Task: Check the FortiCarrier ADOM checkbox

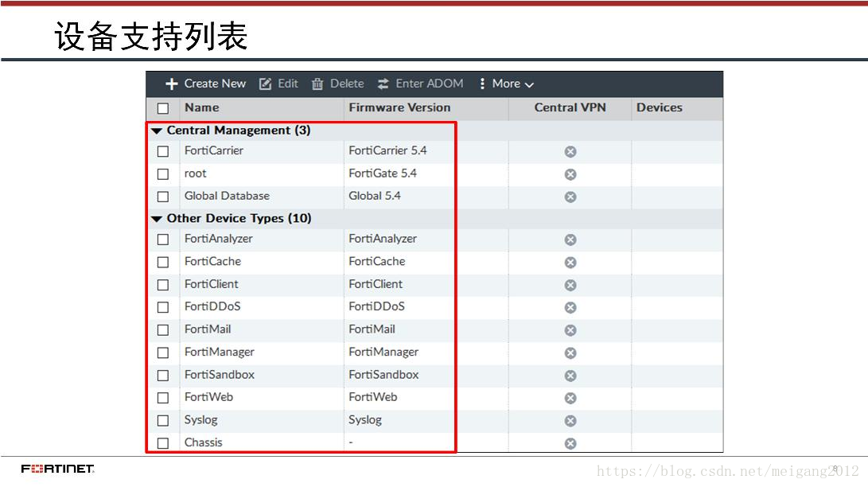Action: [163, 152]
